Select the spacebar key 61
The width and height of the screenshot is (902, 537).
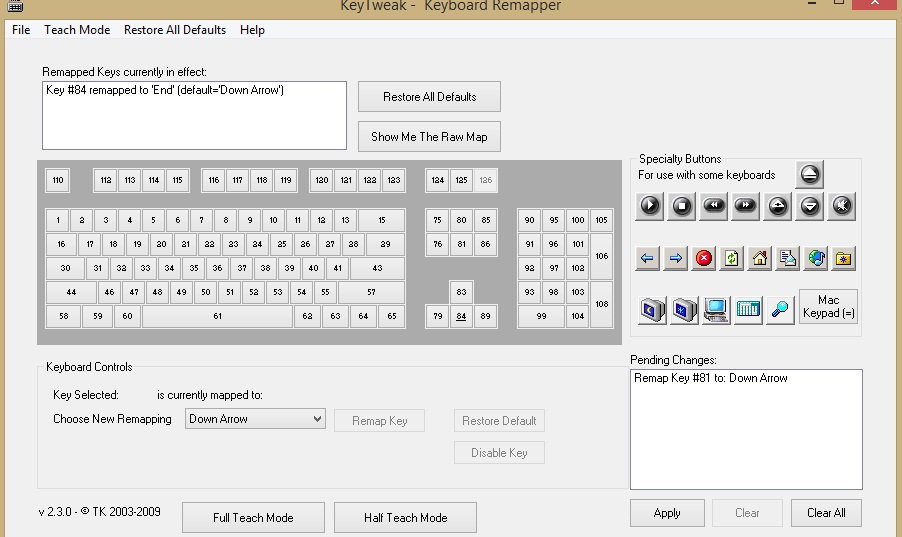(217, 317)
